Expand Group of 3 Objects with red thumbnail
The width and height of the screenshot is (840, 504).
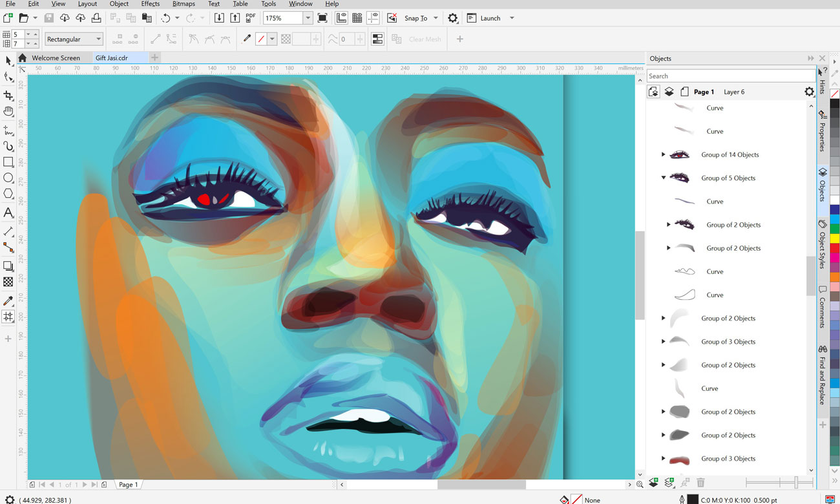[663, 459]
